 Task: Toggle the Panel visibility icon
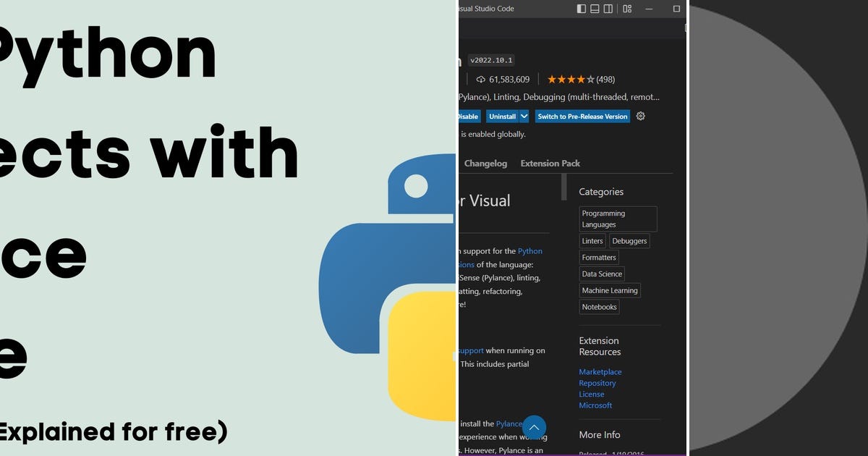595,9
